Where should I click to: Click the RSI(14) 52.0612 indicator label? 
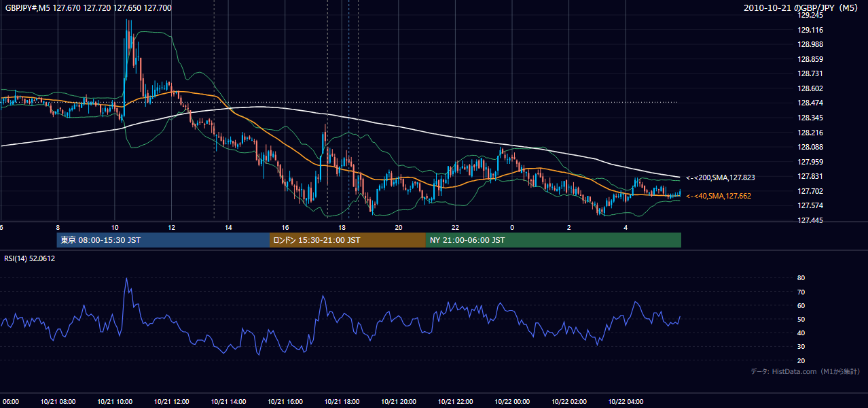(x=30, y=258)
